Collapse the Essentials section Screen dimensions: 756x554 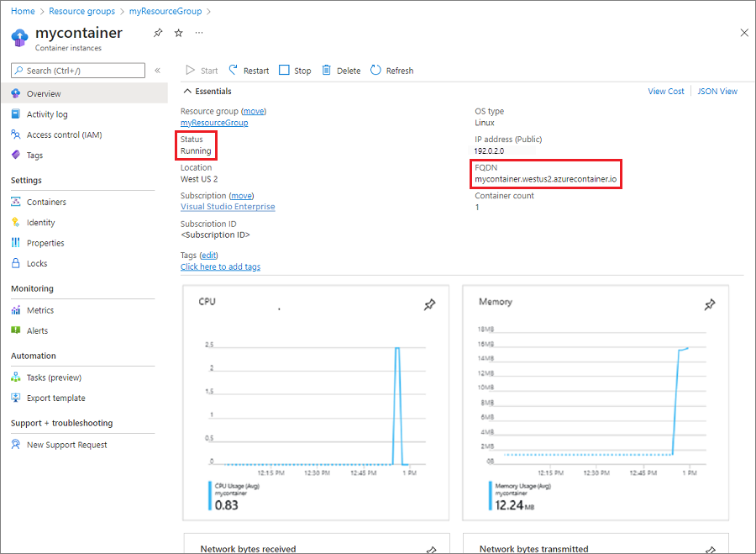click(x=186, y=91)
